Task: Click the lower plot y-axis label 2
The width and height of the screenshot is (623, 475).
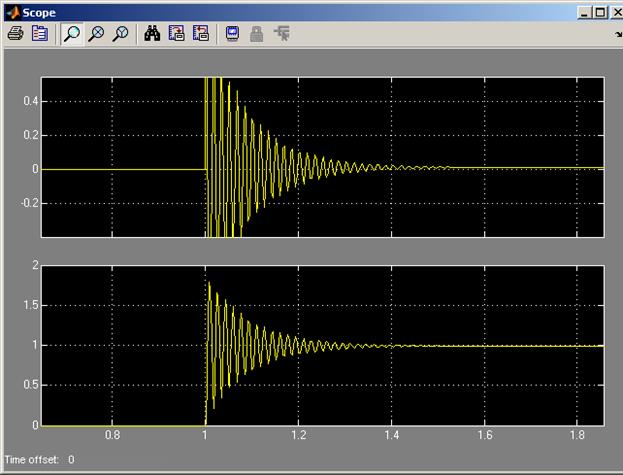Action: (x=35, y=265)
